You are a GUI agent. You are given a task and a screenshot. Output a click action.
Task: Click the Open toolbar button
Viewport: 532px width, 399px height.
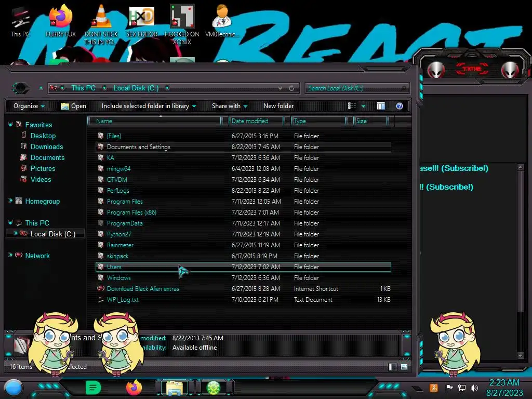73,106
